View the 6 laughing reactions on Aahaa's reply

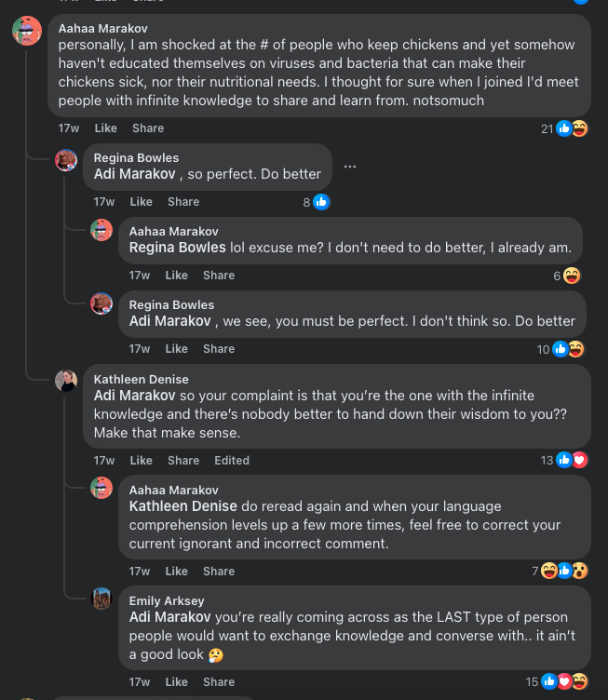click(567, 276)
